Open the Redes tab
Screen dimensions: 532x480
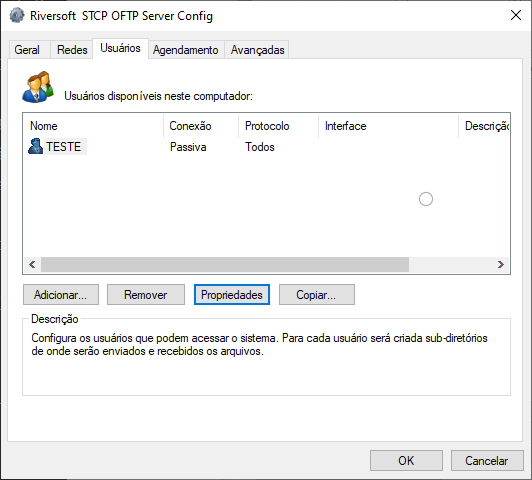[72, 50]
